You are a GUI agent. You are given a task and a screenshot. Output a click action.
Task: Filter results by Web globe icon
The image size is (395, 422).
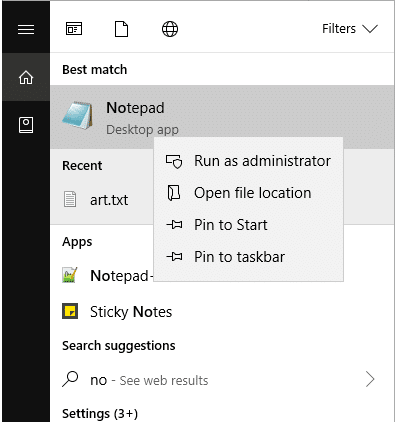click(x=170, y=29)
